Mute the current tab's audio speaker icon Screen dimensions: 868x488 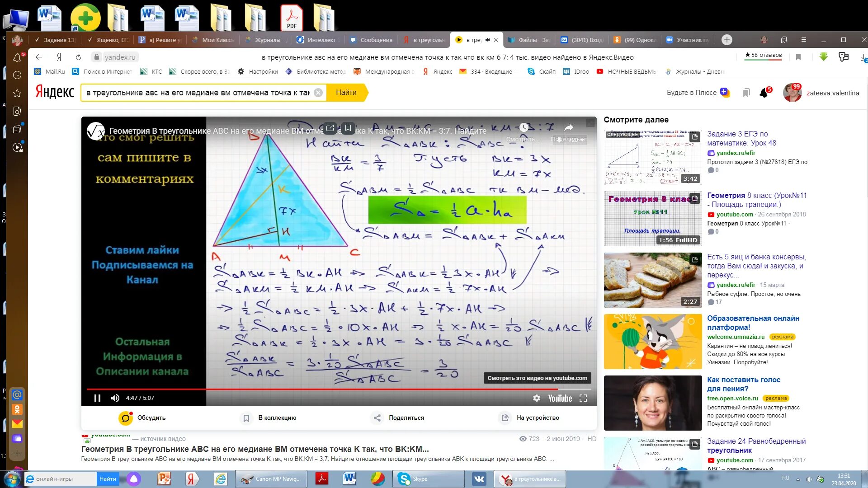tap(487, 40)
